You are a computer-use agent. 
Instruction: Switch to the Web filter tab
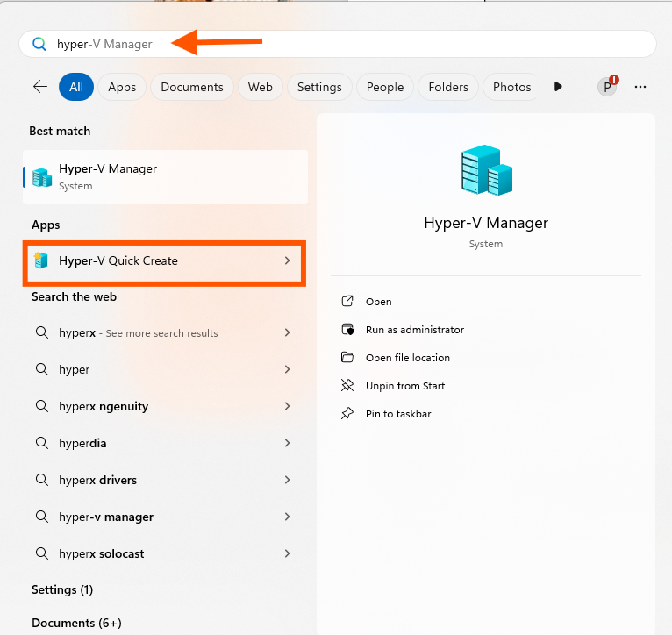(x=261, y=87)
